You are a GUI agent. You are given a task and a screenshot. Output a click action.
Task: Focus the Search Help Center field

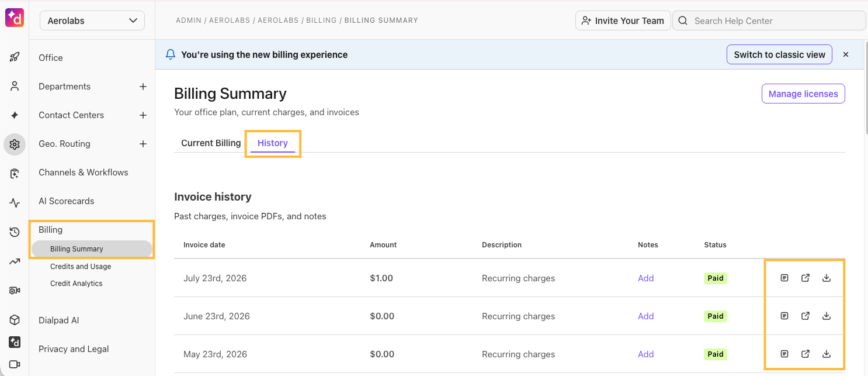[x=769, y=20]
